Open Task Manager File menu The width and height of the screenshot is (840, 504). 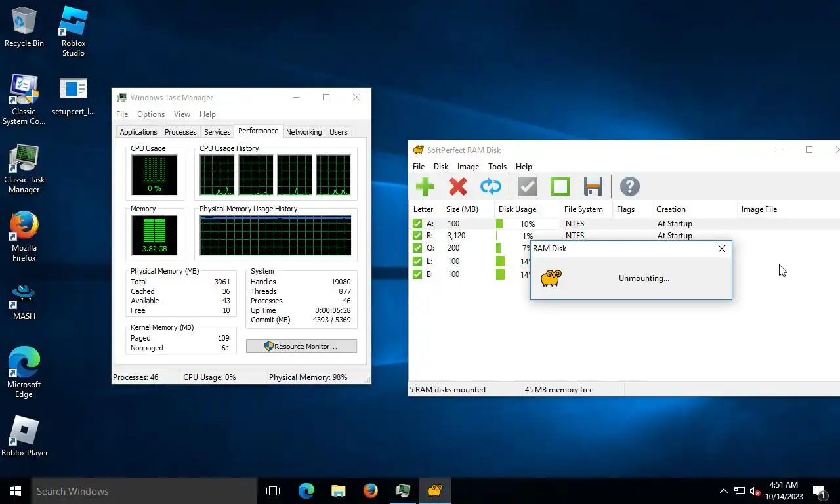coord(122,114)
